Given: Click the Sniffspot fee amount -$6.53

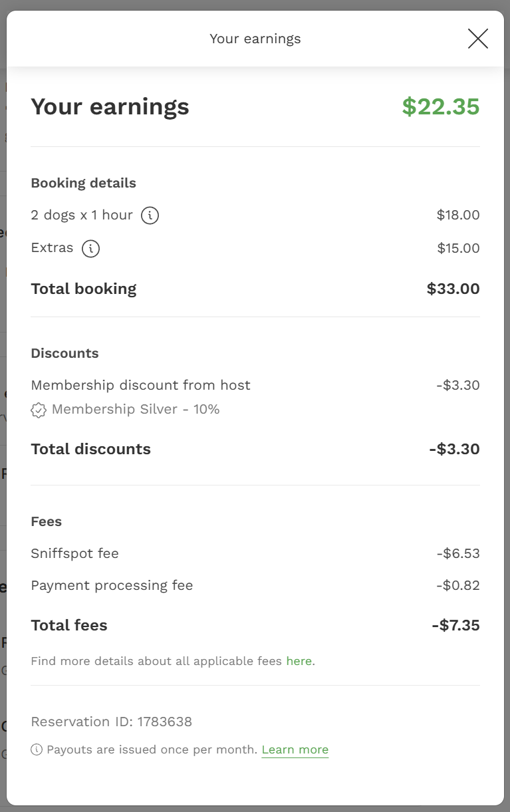Looking at the screenshot, I should (x=458, y=553).
